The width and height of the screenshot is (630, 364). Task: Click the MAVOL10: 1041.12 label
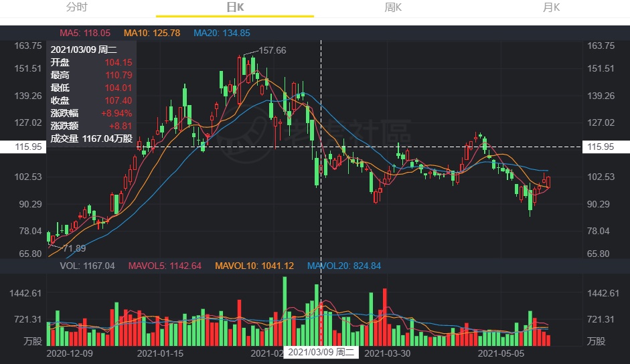[x=254, y=266]
